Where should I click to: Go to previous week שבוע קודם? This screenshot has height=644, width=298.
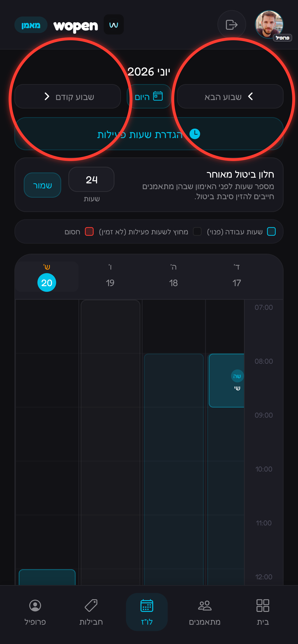tap(68, 97)
